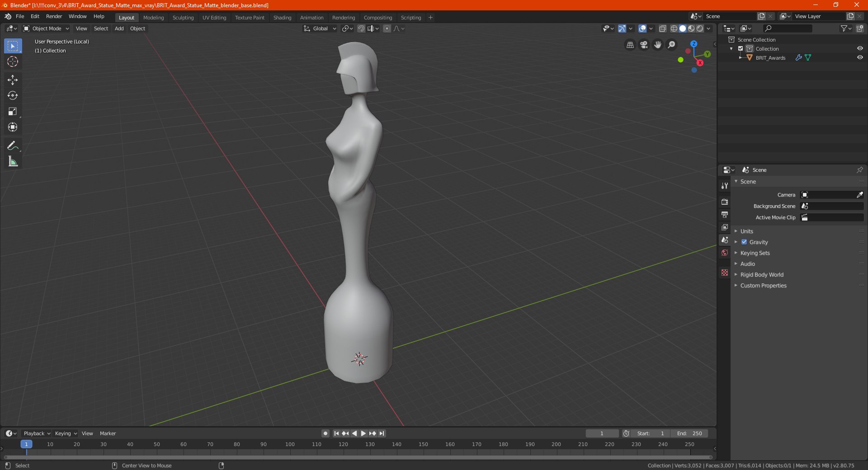
Task: Play animation in reverse
Action: click(x=354, y=433)
